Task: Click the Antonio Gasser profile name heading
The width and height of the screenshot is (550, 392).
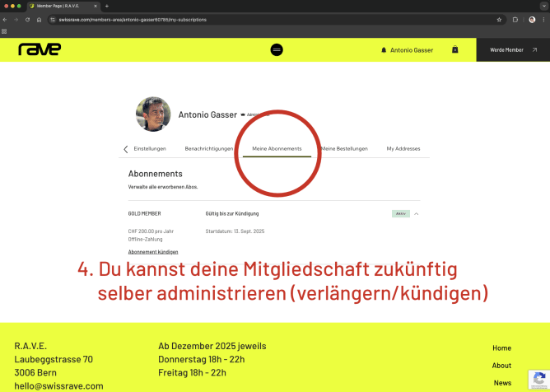Action: tap(207, 114)
